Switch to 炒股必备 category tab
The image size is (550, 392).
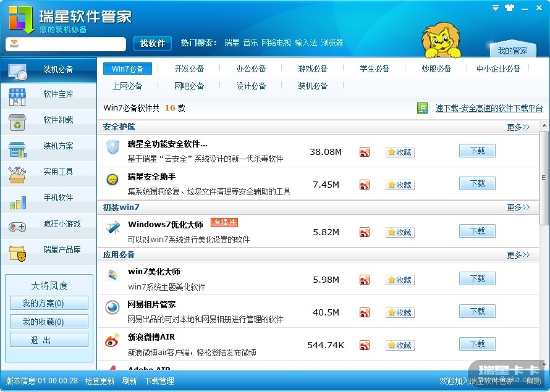pyautogui.click(x=436, y=69)
